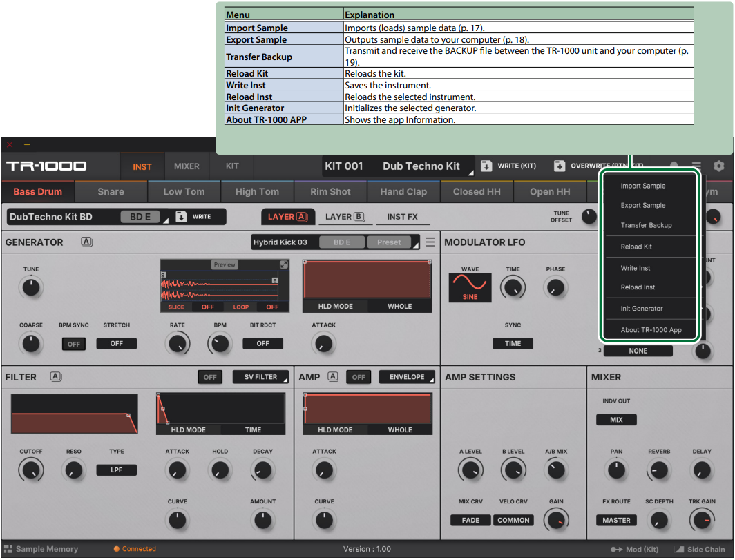735x560 pixels.
Task: Click the Mod (Kit) icon
Action: pyautogui.click(x=616, y=549)
